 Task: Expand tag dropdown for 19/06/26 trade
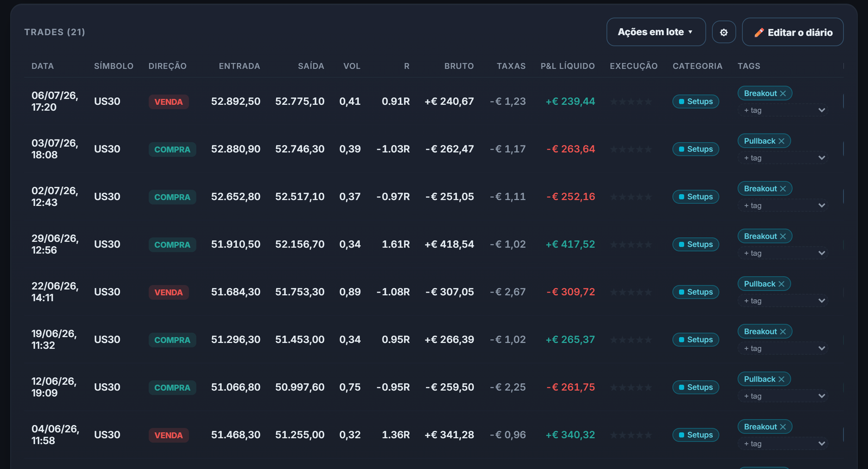pos(783,348)
